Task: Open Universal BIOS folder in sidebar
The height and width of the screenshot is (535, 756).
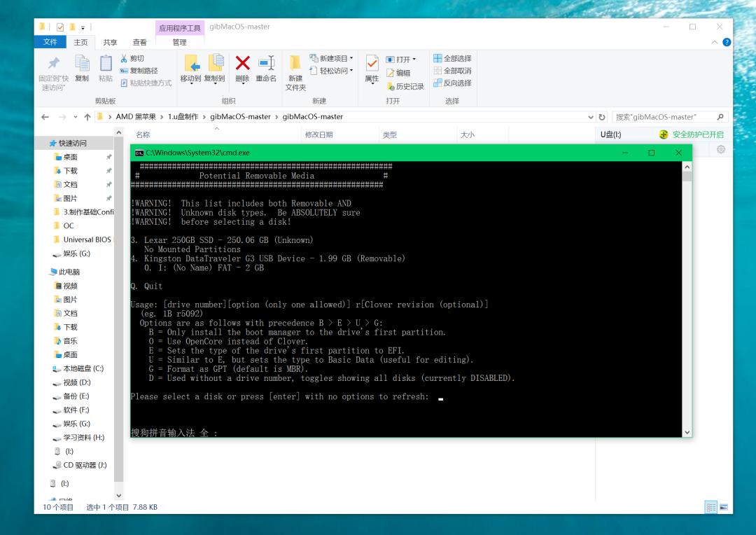Action: point(83,239)
